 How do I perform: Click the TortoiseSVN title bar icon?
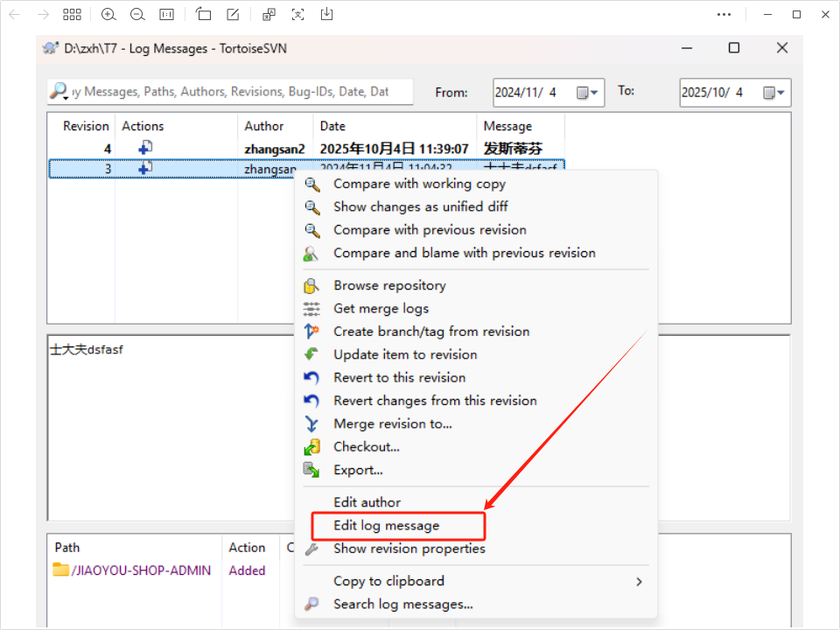click(x=51, y=48)
